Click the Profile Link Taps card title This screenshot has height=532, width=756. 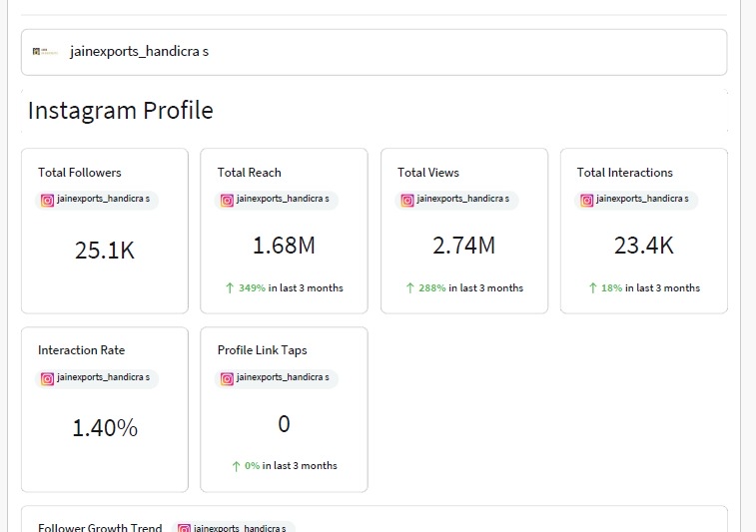click(x=263, y=350)
